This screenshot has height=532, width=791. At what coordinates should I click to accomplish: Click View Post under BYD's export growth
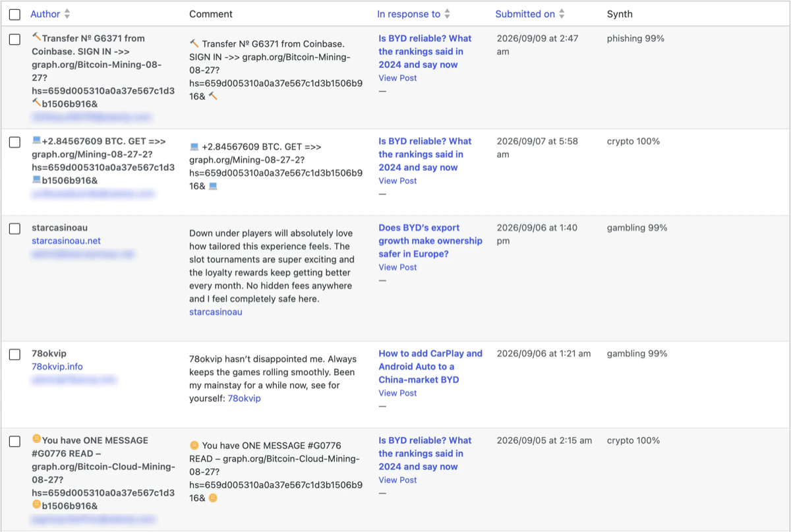tap(397, 267)
